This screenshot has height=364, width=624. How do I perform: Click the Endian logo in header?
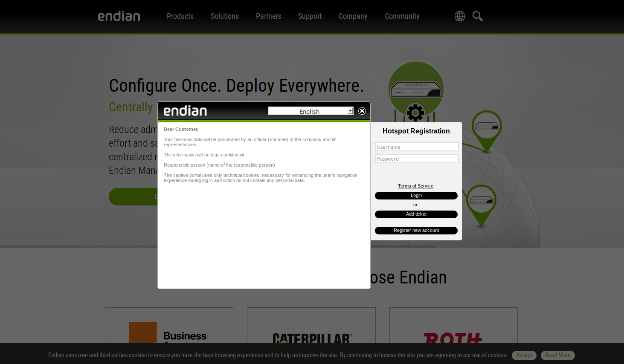(119, 16)
